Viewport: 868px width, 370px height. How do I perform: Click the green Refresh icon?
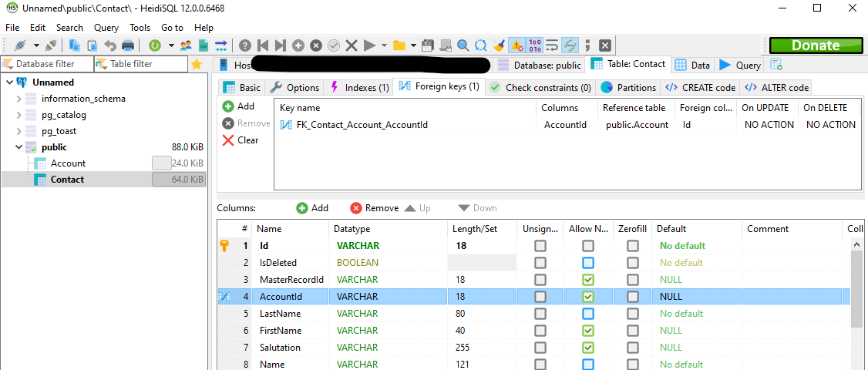click(155, 45)
